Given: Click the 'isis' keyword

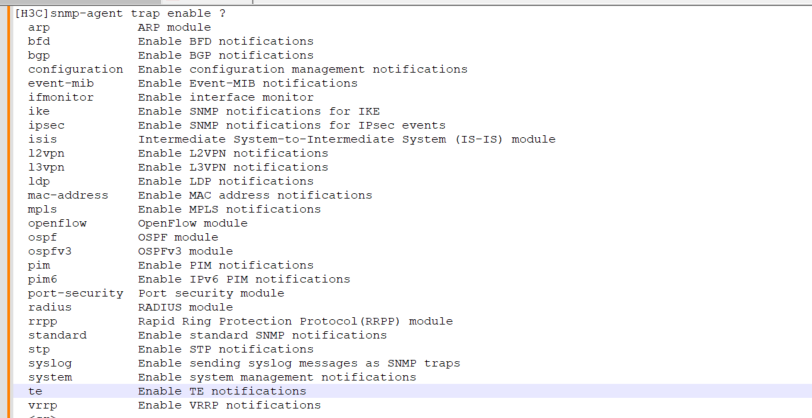Looking at the screenshot, I should (x=42, y=139).
